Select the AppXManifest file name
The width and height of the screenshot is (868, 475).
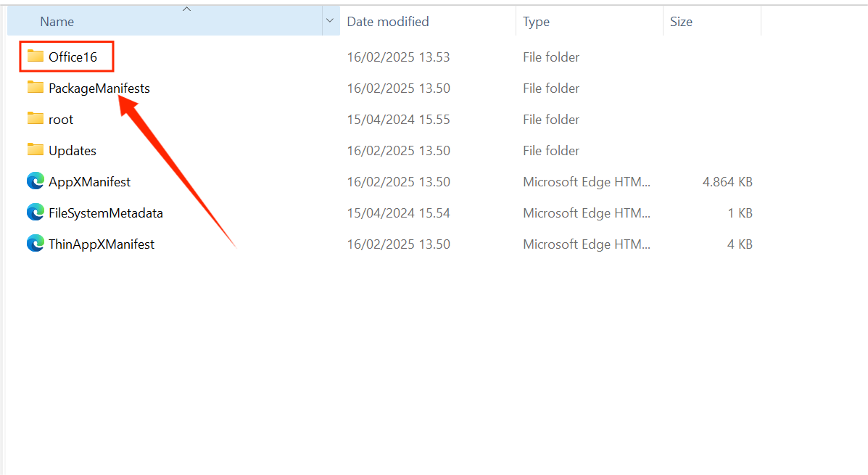[88, 181]
